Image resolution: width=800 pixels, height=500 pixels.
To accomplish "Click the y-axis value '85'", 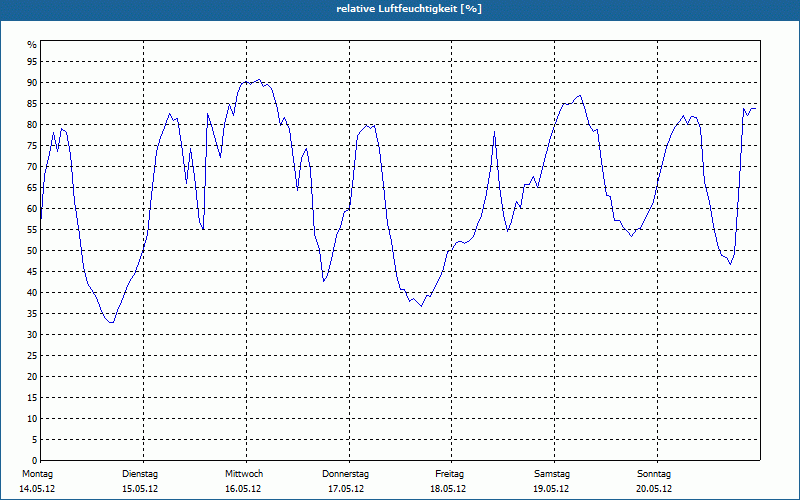I will click(x=32, y=104).
